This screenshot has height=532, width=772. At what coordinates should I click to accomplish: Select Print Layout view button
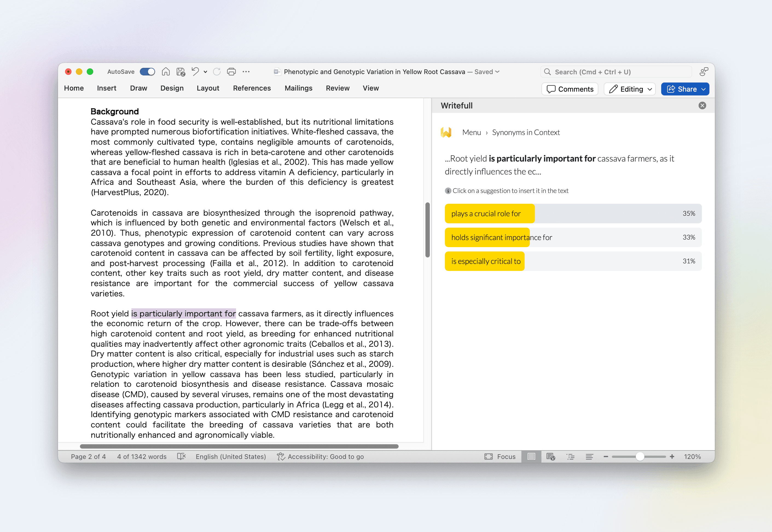point(531,456)
